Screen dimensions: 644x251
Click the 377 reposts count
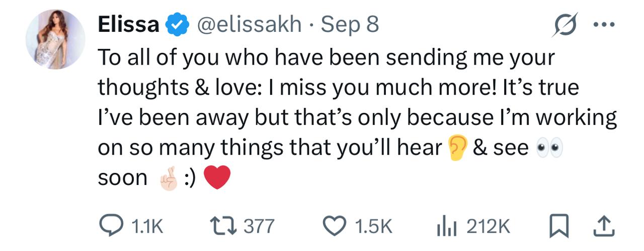pos(260,226)
